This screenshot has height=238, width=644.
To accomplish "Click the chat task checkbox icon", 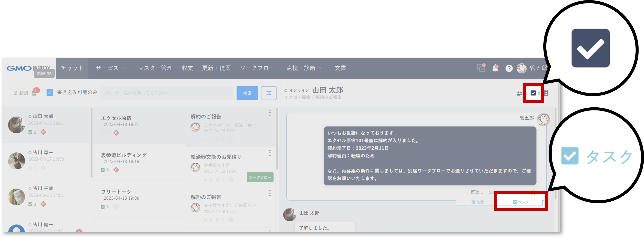I will [x=533, y=93].
